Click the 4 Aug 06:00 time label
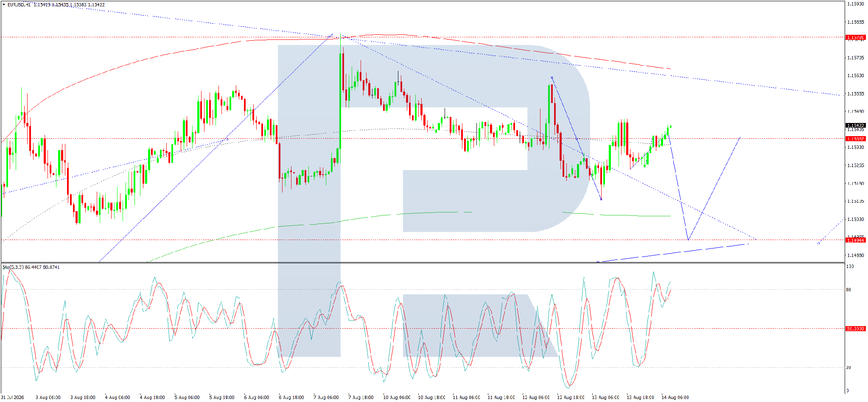 point(118,397)
